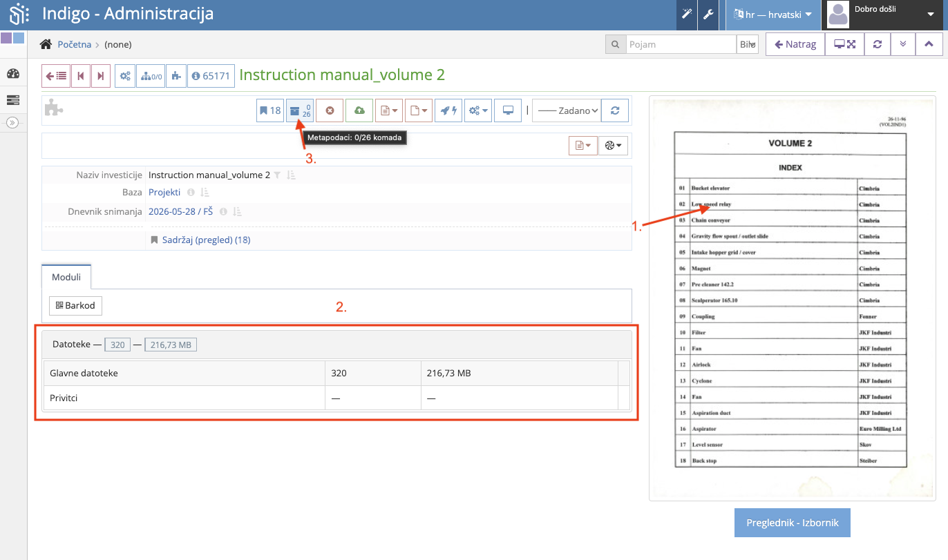
Task: Click the red circle-X delete button
Action: [x=330, y=110]
